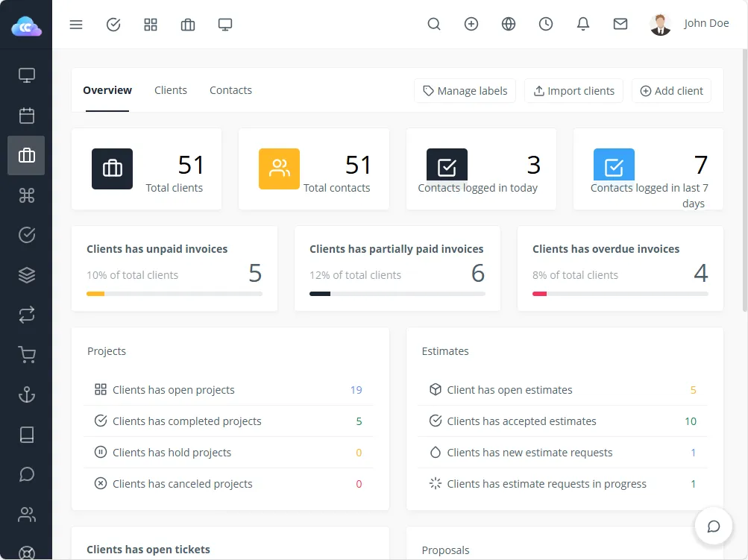Open the envelope messages icon
The image size is (748, 560).
click(x=620, y=25)
